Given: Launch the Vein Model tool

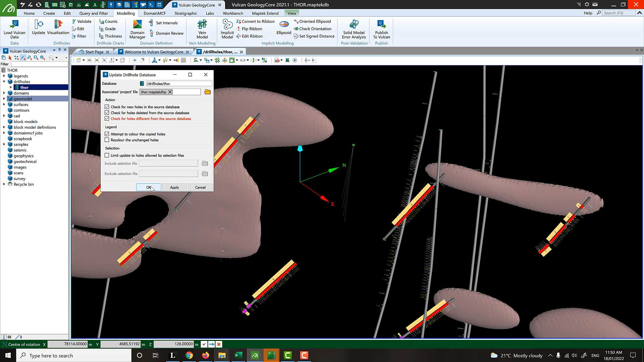Looking at the screenshot, I should coord(202,29).
